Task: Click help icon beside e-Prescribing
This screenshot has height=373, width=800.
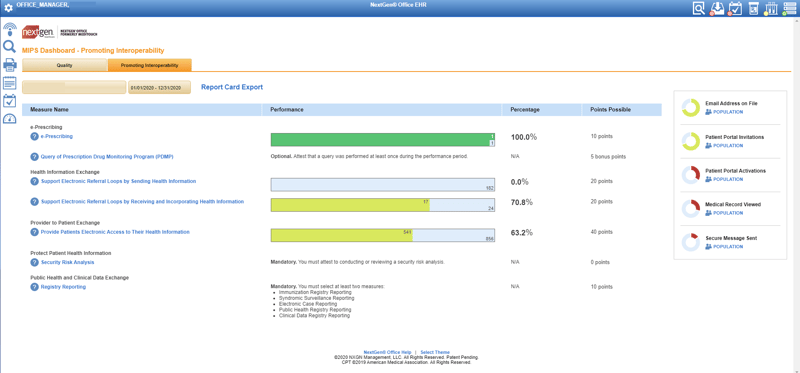Action: (x=35, y=137)
